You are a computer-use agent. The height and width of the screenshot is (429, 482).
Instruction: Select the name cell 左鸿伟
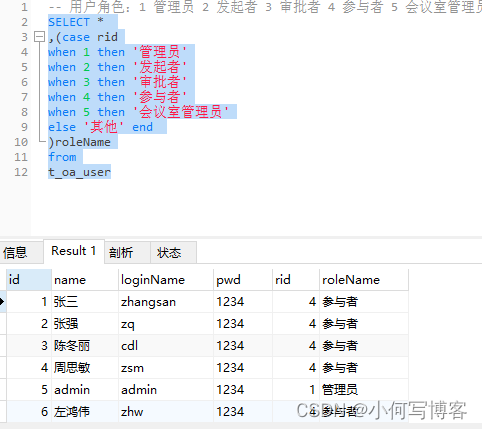point(85,412)
